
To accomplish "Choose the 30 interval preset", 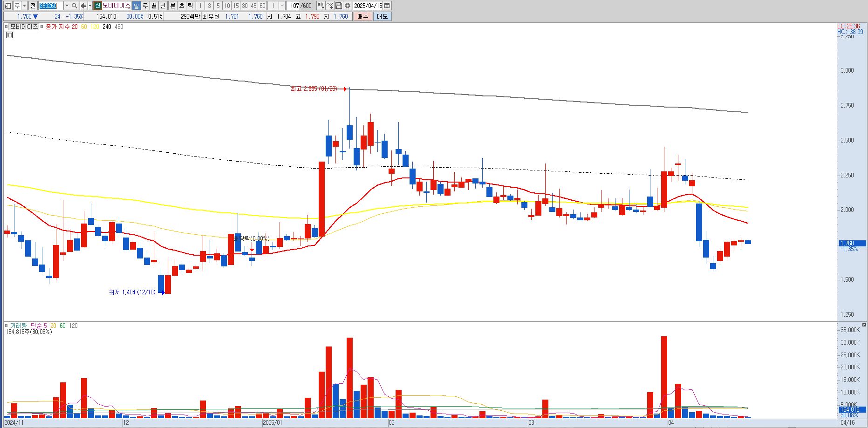I will (x=245, y=6).
